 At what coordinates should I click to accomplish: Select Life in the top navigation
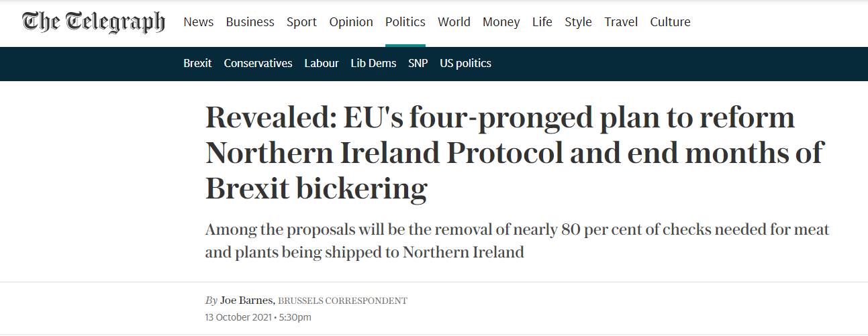coord(542,22)
